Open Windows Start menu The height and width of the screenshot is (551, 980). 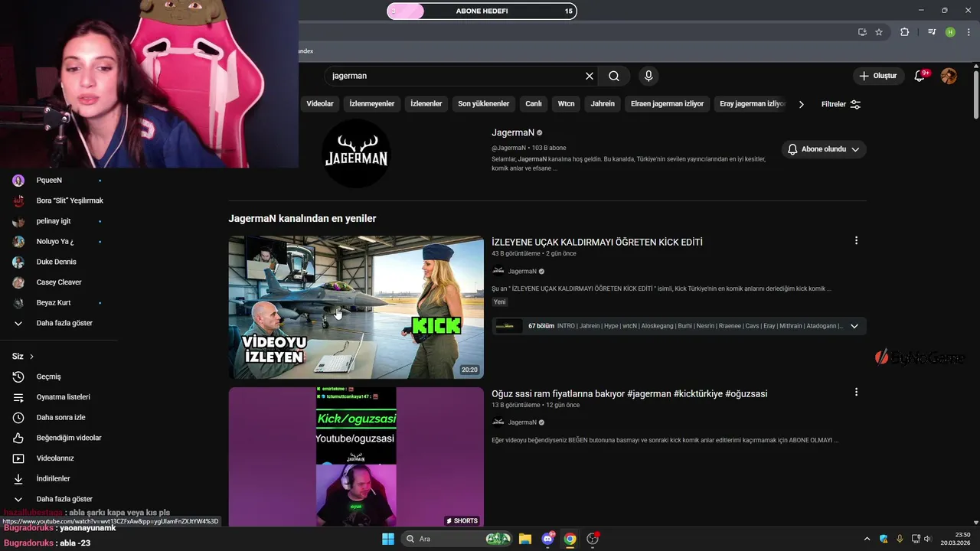(x=387, y=539)
